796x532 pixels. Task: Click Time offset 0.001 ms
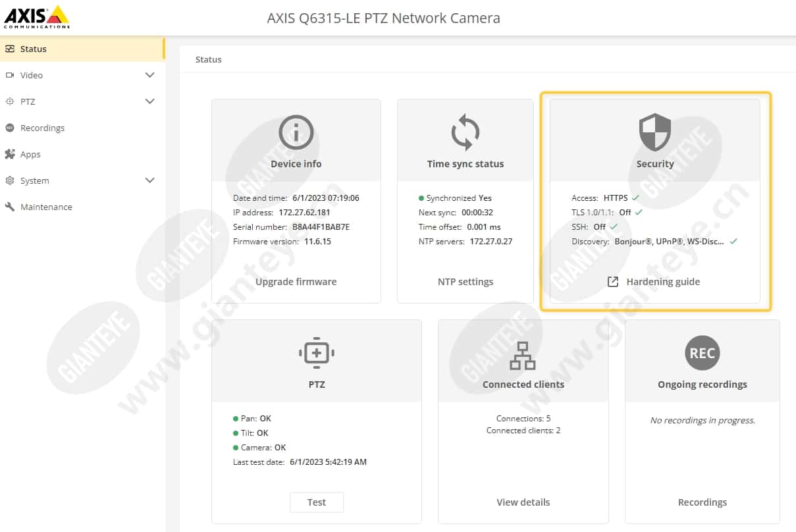484,227
